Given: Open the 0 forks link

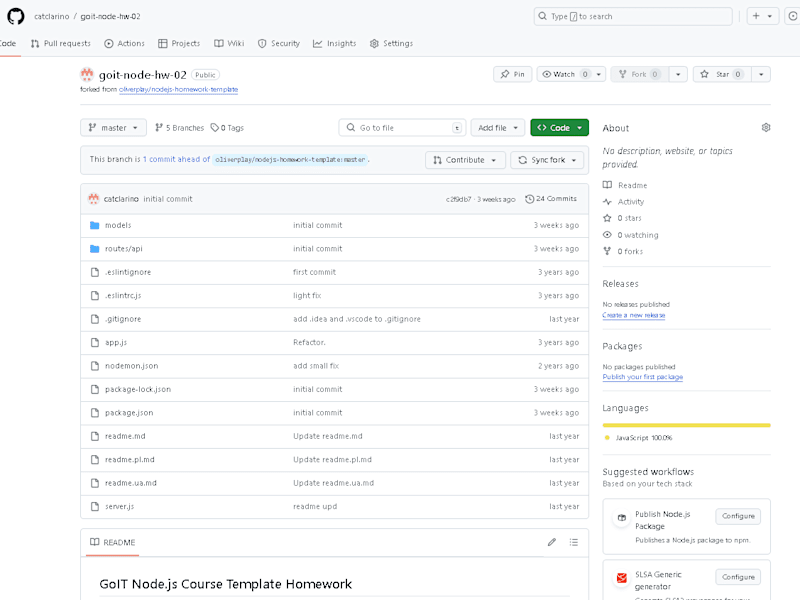Looking at the screenshot, I should pos(623,252).
